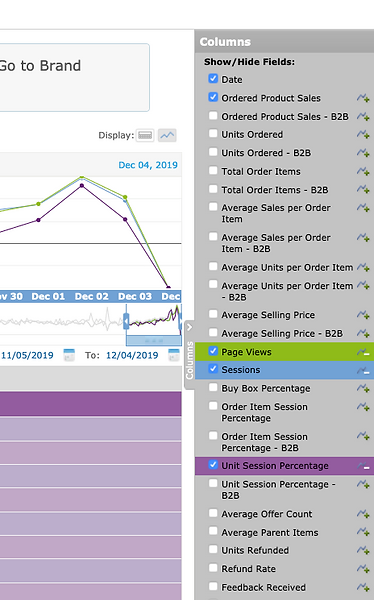Open the From date calendar picker
Image resolution: width=374 pixels, height=600 pixels.
(69, 355)
